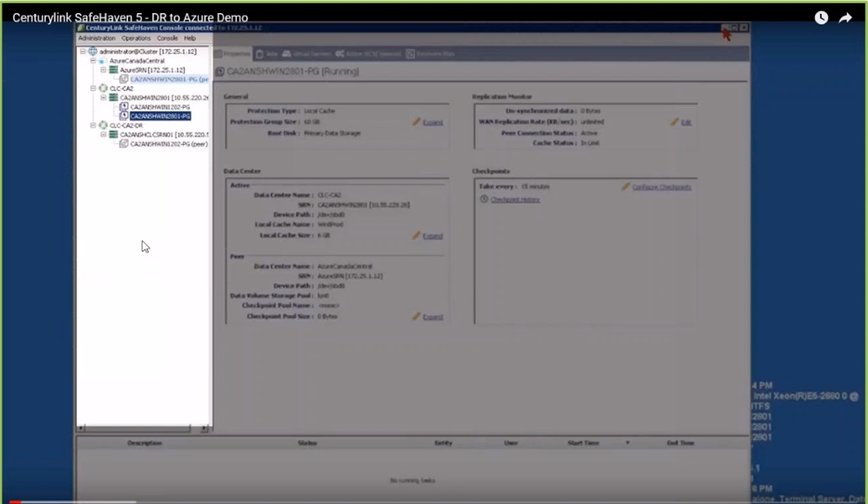Sort tasks by Description column
Viewport: 868px width, 504px height.
pyautogui.click(x=145, y=443)
